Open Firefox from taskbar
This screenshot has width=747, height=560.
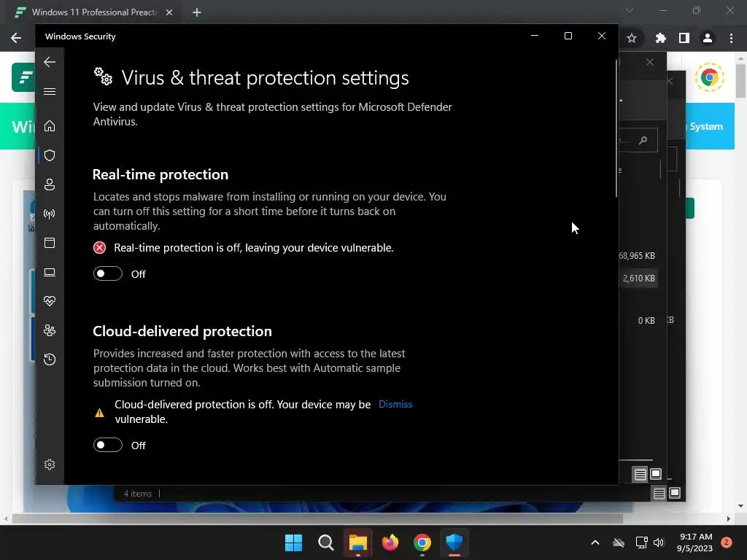(x=390, y=542)
